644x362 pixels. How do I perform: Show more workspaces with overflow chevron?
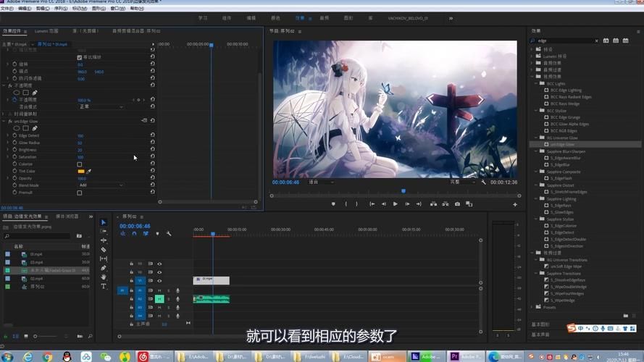click(451, 19)
